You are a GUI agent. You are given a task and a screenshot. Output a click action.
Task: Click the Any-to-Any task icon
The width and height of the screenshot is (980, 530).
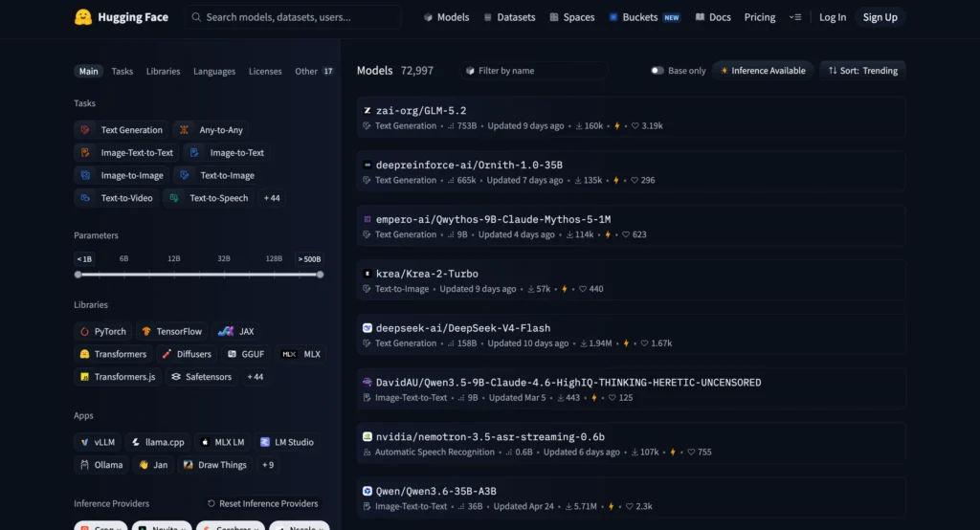pos(184,130)
